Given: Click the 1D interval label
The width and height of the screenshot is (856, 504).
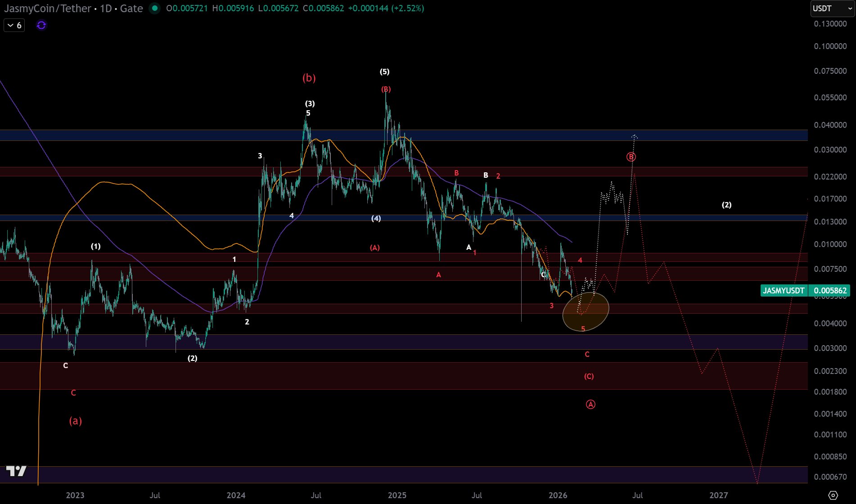Looking at the screenshot, I should point(106,8).
